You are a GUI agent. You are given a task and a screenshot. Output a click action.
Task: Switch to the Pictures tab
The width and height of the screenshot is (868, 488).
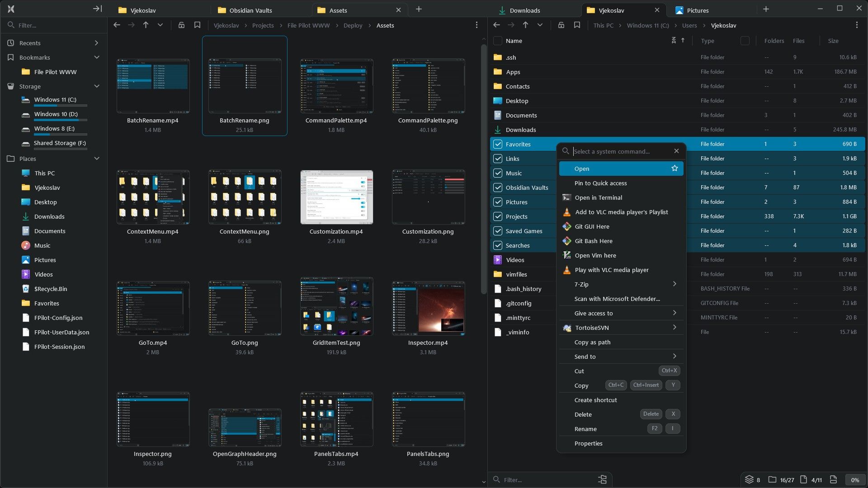tap(698, 9)
